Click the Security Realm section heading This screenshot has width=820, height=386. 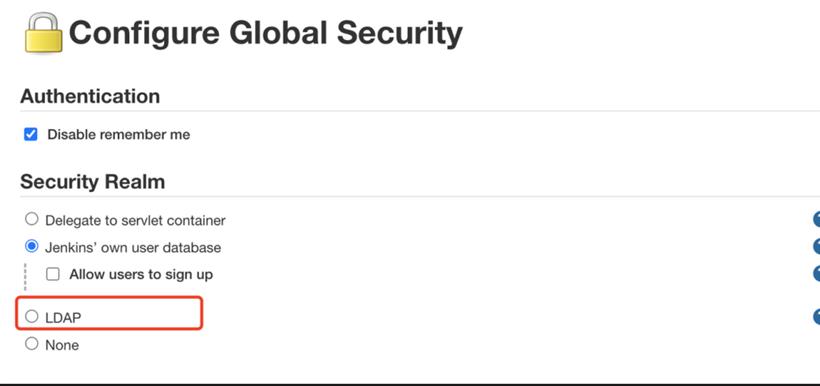point(93,181)
